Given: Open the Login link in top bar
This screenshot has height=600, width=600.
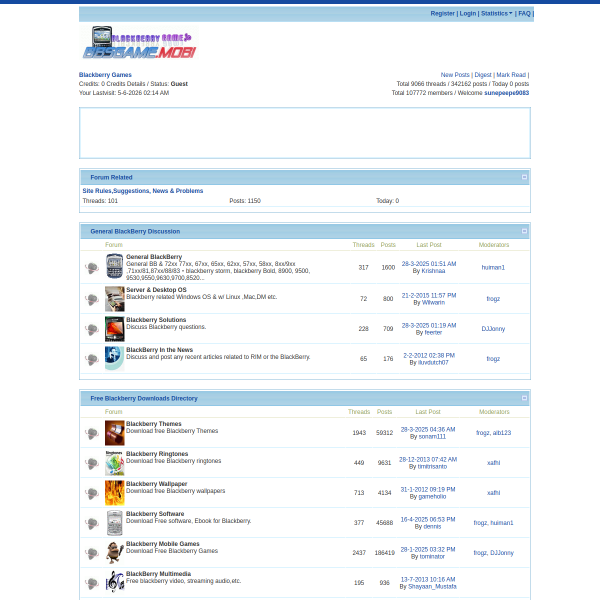Looking at the screenshot, I should pyautogui.click(x=468, y=13).
